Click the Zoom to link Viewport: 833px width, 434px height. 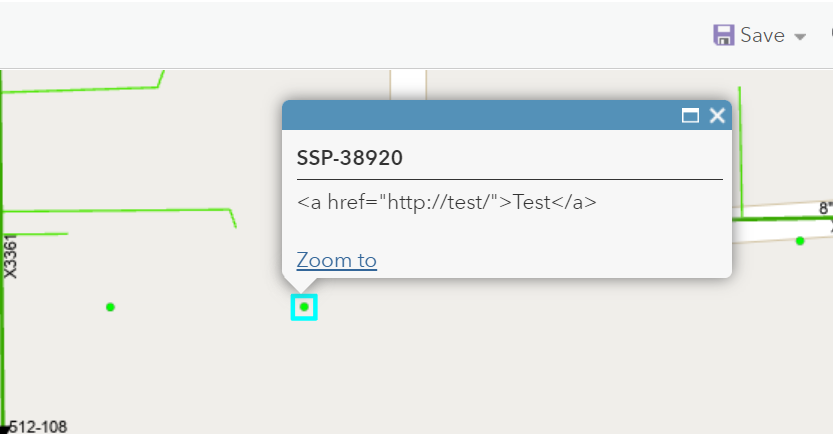(336, 261)
